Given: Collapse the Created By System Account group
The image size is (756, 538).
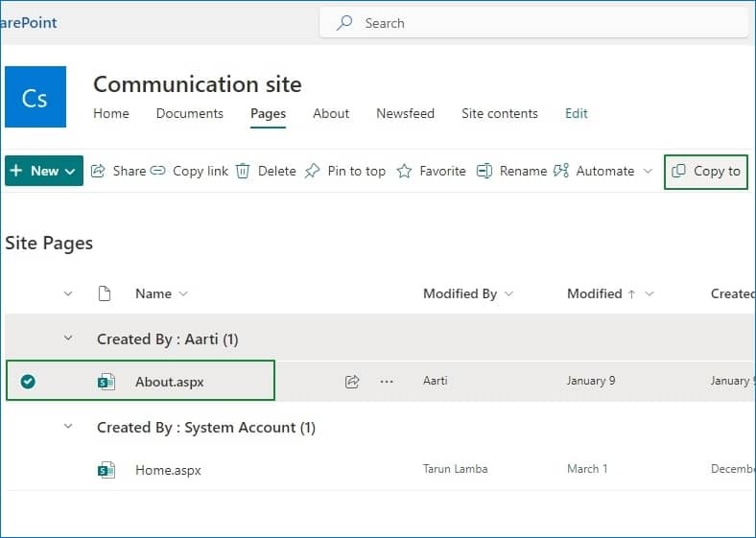Looking at the screenshot, I should point(68,426).
